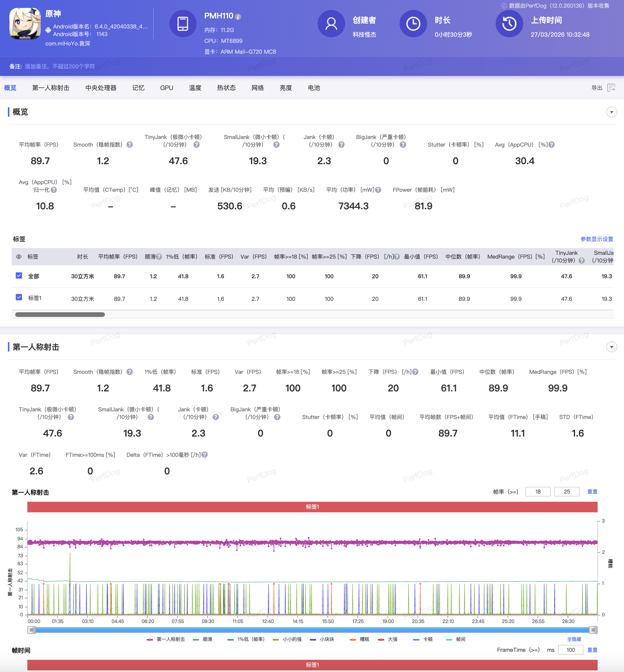The image size is (624, 672).
Task: Click the export icon next to 导出
Action: 611,88
